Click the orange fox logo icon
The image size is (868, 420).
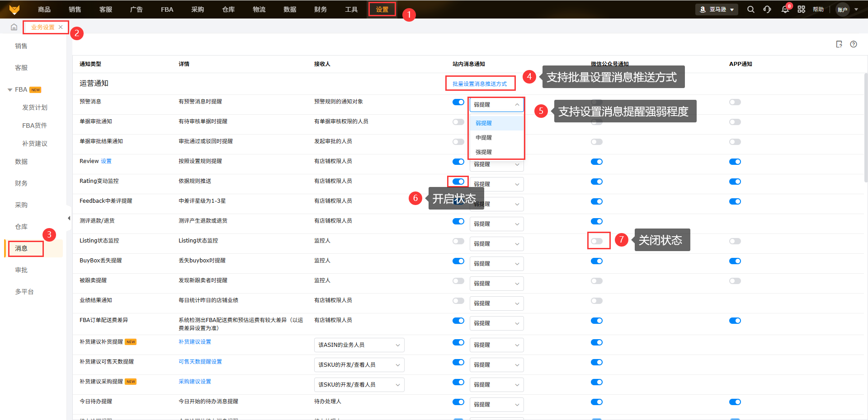click(14, 9)
